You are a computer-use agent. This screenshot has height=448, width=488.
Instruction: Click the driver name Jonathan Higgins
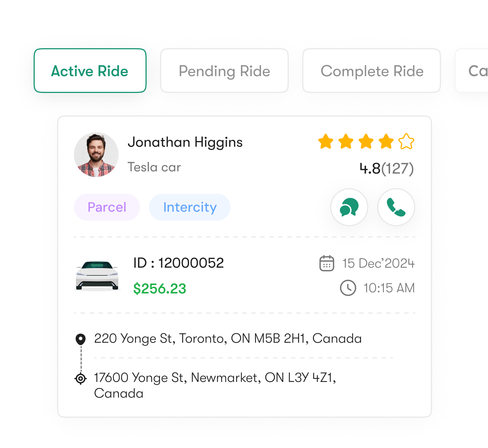click(x=185, y=142)
